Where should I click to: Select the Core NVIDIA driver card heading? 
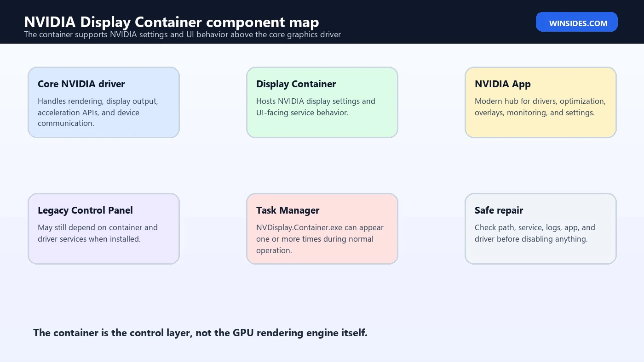coord(81,84)
